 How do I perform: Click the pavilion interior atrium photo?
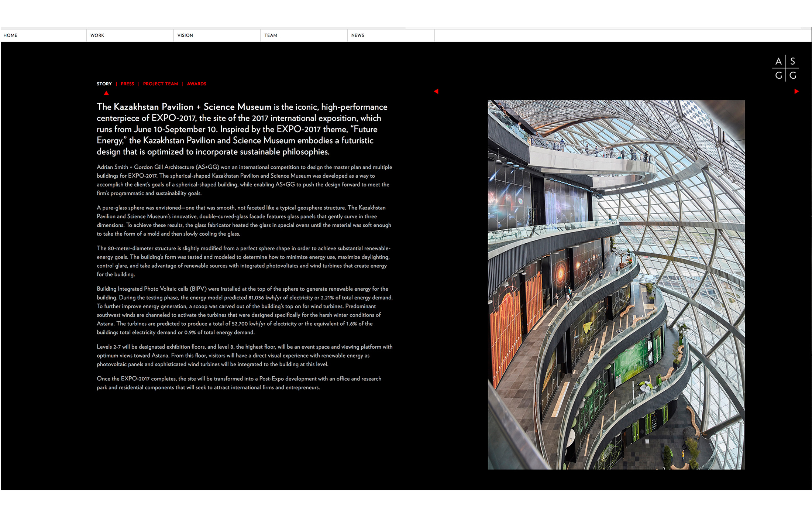tap(616, 285)
